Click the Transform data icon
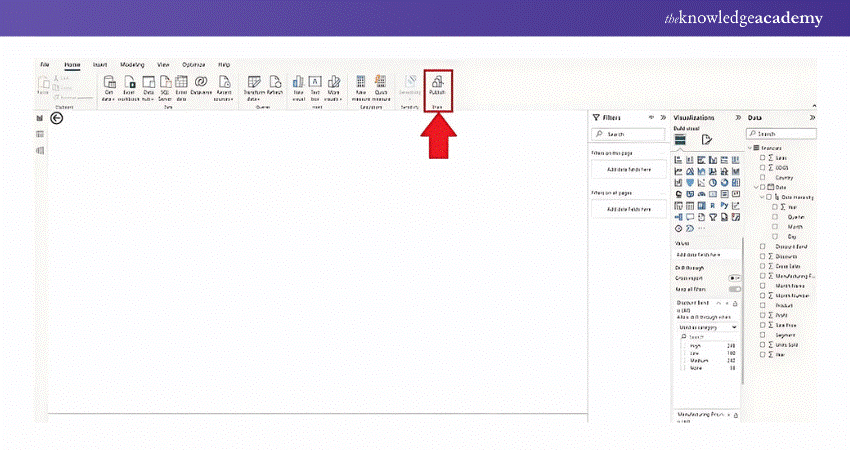 pyautogui.click(x=253, y=85)
